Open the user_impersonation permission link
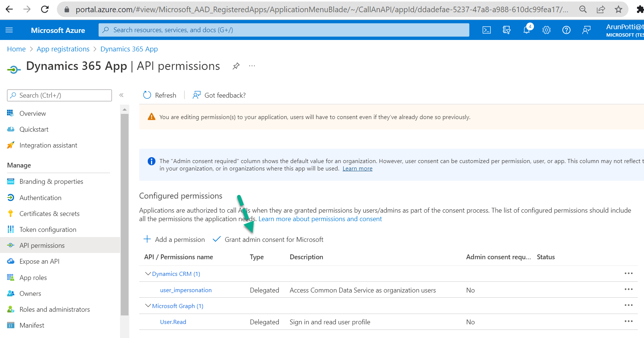This screenshot has height=338, width=644. [x=186, y=290]
